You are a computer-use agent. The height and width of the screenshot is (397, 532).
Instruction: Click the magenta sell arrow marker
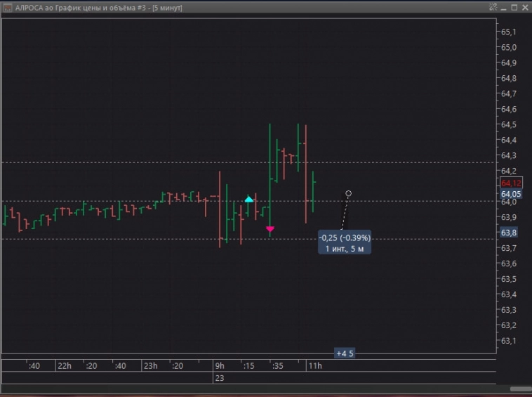coord(270,229)
